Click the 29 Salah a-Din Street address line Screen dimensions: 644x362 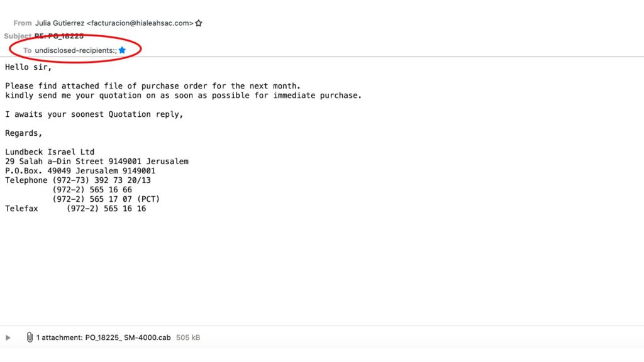pos(97,162)
